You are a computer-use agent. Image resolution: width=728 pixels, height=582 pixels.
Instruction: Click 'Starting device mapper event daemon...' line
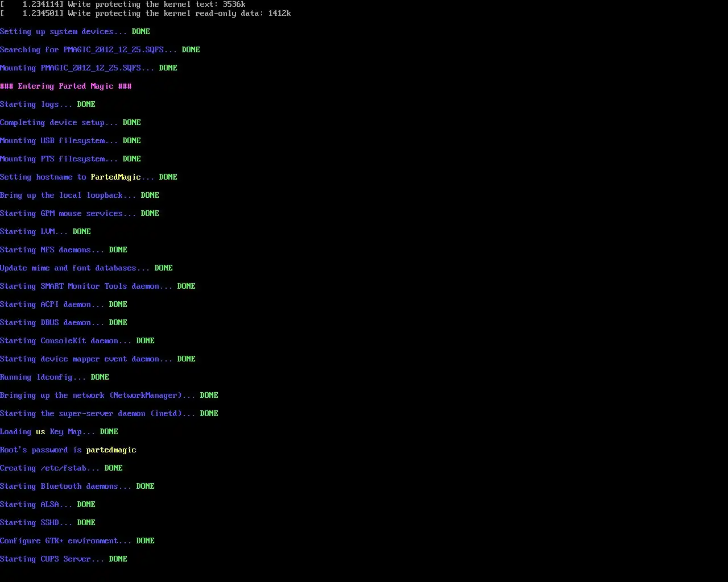(x=98, y=359)
